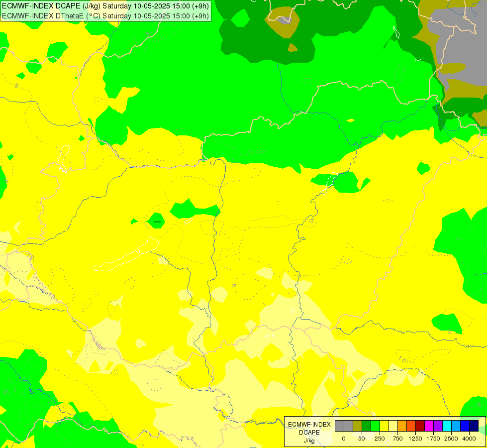Click the DThetaE (°C) title line
This screenshot has height=448, width=487.
(105, 16)
